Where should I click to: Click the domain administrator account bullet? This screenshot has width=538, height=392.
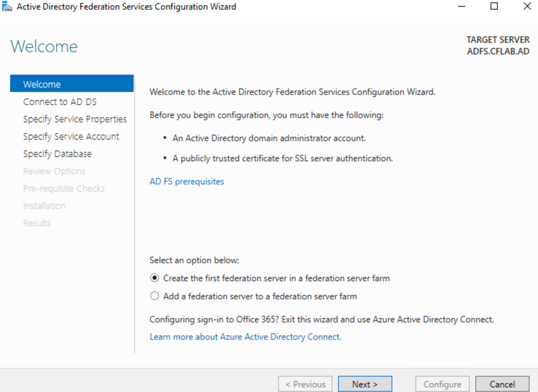pyautogui.click(x=269, y=138)
